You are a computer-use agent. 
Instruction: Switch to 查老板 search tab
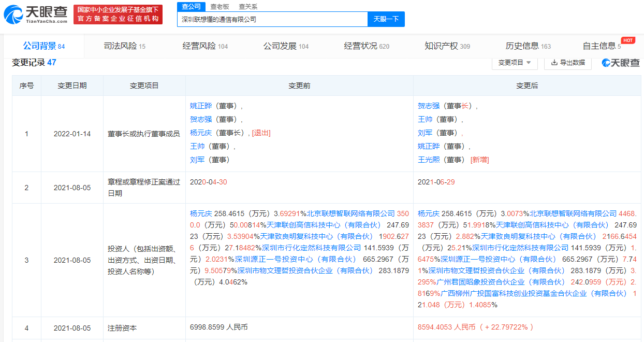point(220,6)
